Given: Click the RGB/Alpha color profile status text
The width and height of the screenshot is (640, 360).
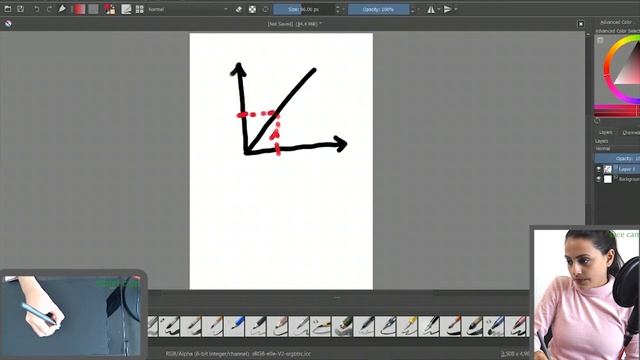Looking at the screenshot, I should (238, 354).
